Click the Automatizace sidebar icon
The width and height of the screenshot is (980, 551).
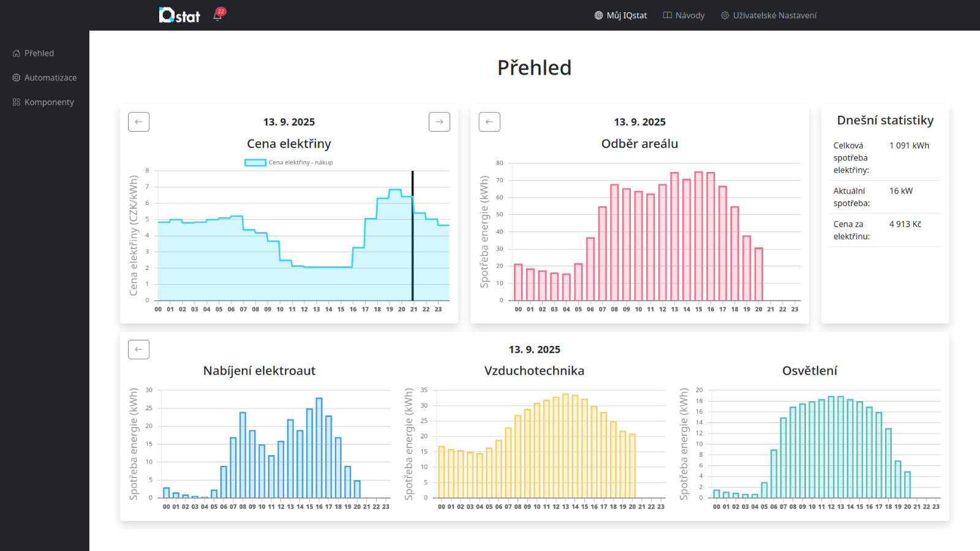17,78
